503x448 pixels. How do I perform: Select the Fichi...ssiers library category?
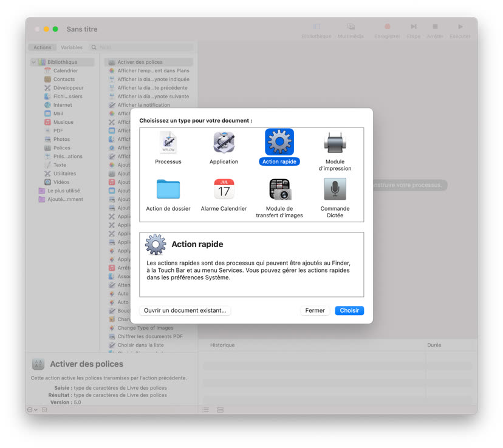tap(63, 97)
